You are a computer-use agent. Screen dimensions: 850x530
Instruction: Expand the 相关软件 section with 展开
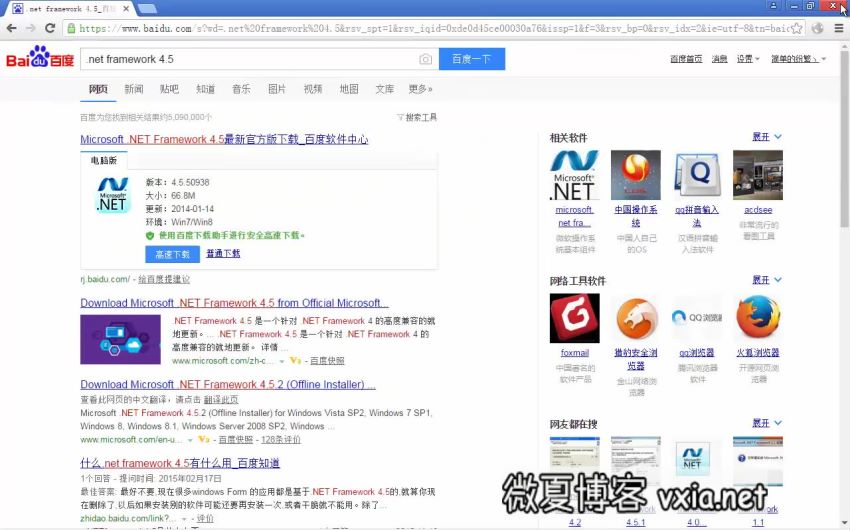tap(767, 137)
